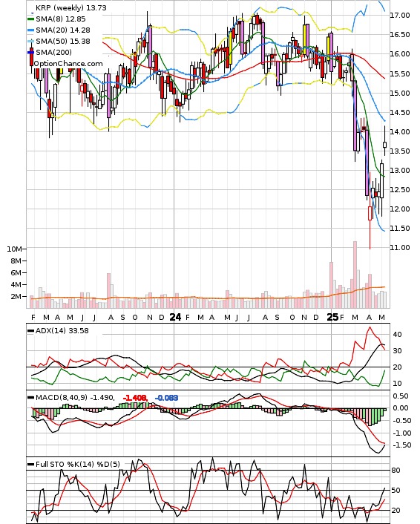Click the 10M volume axis label
Viewport: 420px width, 524px height.
[14, 249]
